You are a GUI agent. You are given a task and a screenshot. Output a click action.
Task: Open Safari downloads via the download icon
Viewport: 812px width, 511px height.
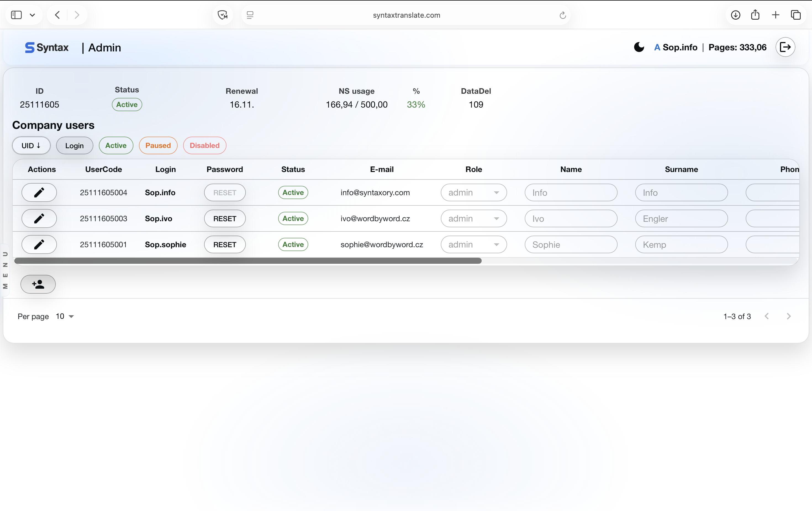pos(735,15)
